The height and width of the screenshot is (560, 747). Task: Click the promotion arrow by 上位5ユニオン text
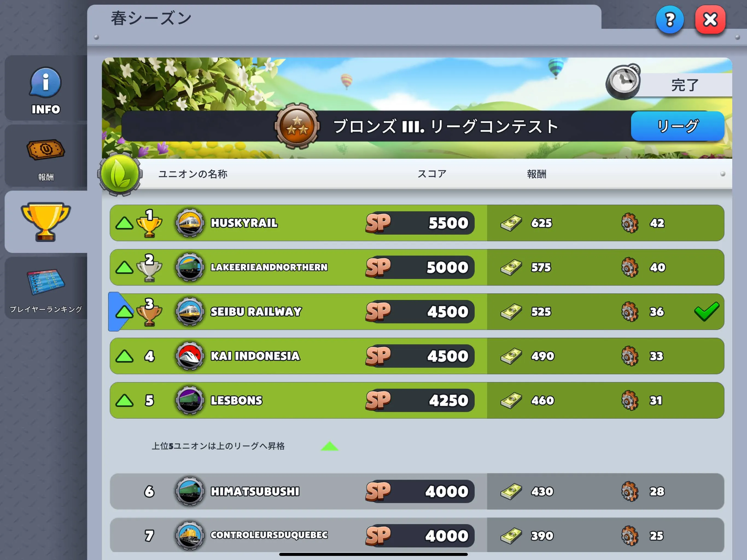pyautogui.click(x=329, y=447)
